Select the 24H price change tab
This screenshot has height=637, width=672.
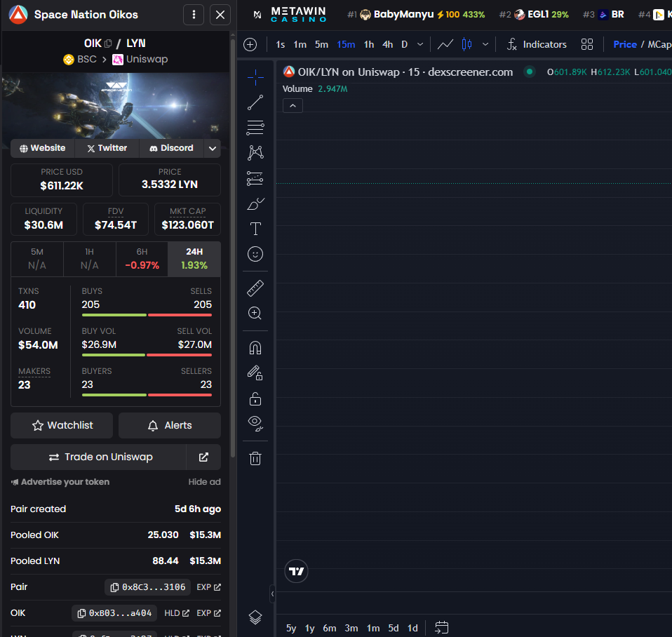click(x=194, y=259)
